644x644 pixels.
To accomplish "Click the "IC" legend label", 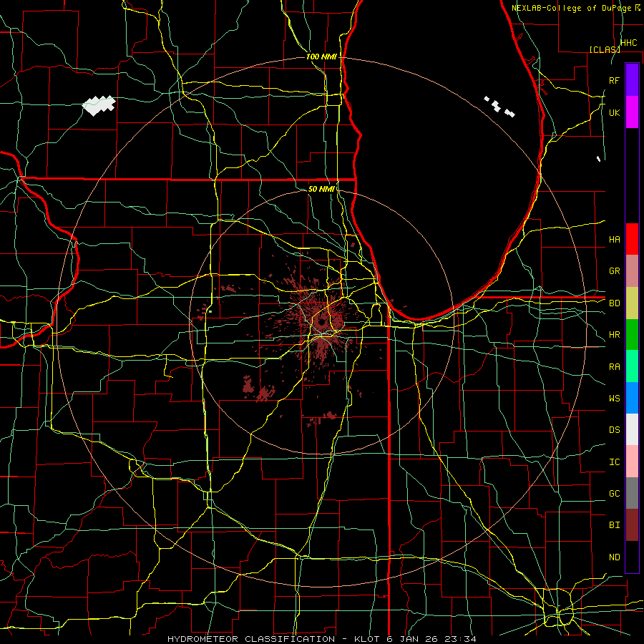I will click(615, 462).
